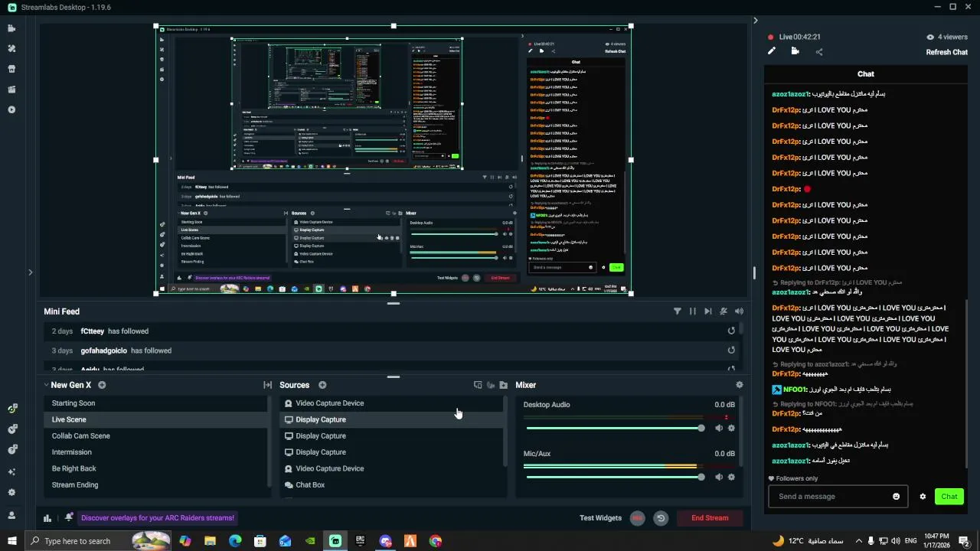Screen dimensions: 980x551
Task: Open Windows Start menu
Action: [11, 541]
